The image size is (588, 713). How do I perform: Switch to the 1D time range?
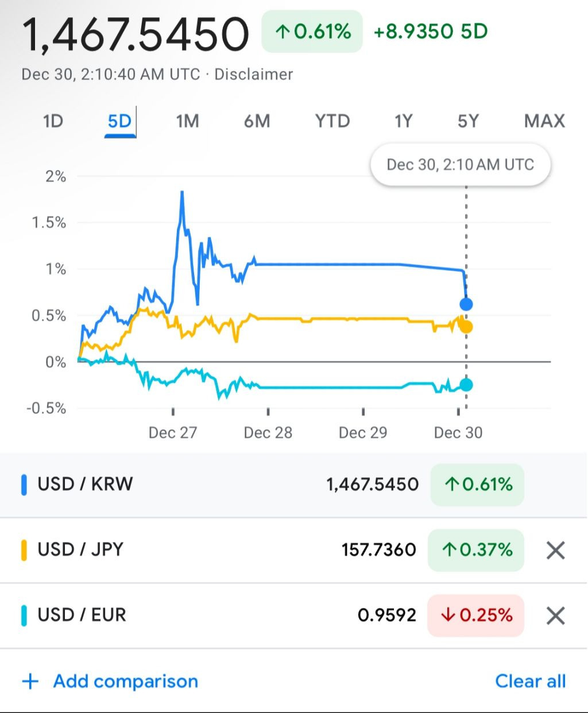[53, 121]
